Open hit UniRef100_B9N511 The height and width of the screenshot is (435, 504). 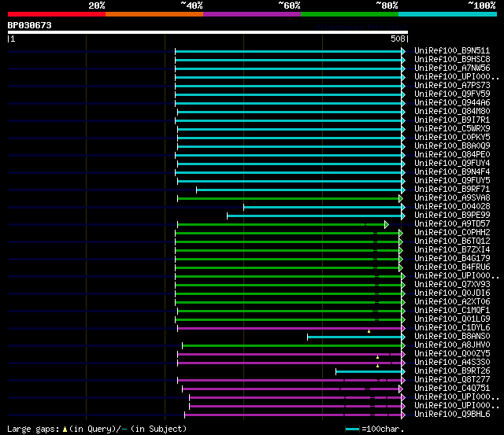pos(452,50)
